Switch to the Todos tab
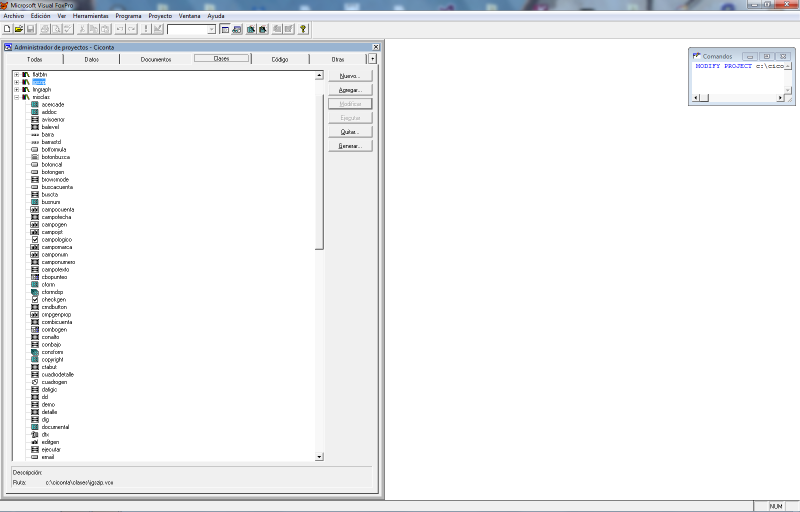The width and height of the screenshot is (800, 512). click(35, 60)
